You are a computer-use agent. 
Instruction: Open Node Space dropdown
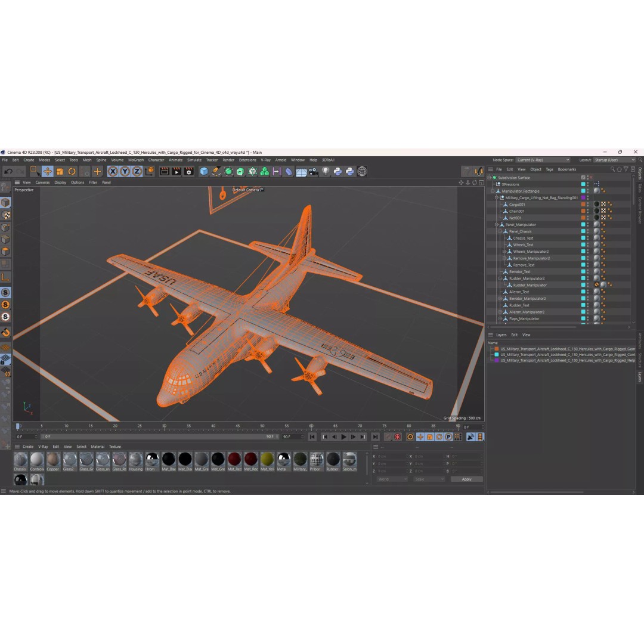coord(543,160)
